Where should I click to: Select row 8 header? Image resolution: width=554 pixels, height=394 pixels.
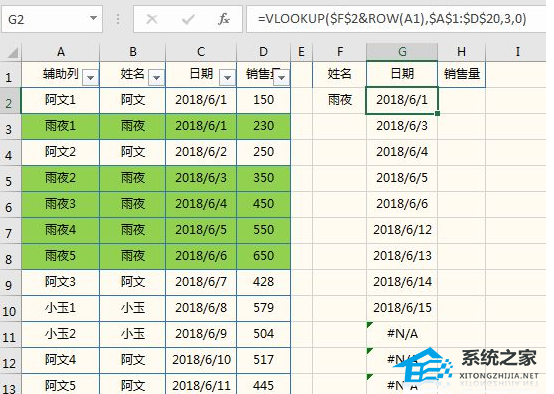point(11,257)
